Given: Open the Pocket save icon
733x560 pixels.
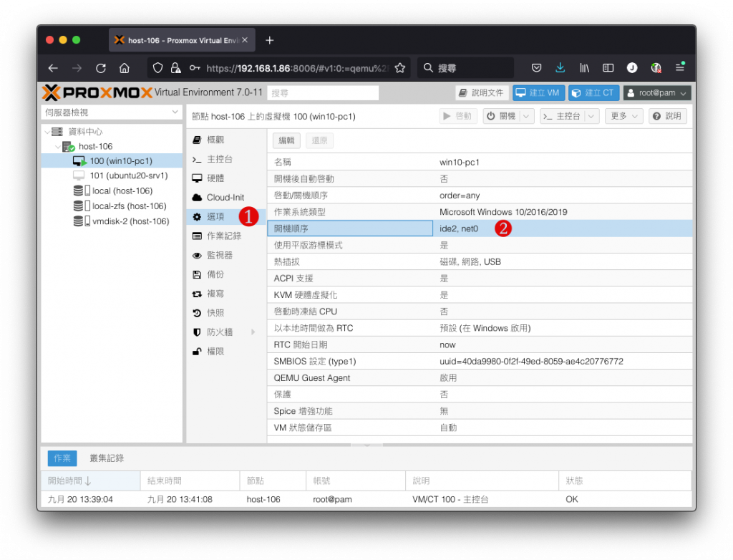Looking at the screenshot, I should click(x=536, y=68).
